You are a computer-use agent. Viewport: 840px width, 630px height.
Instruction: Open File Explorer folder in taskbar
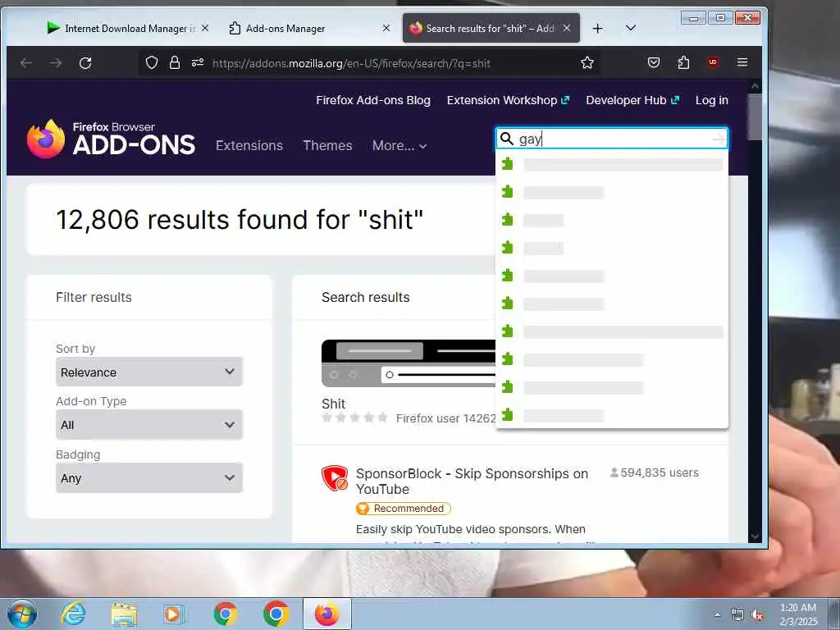point(125,614)
